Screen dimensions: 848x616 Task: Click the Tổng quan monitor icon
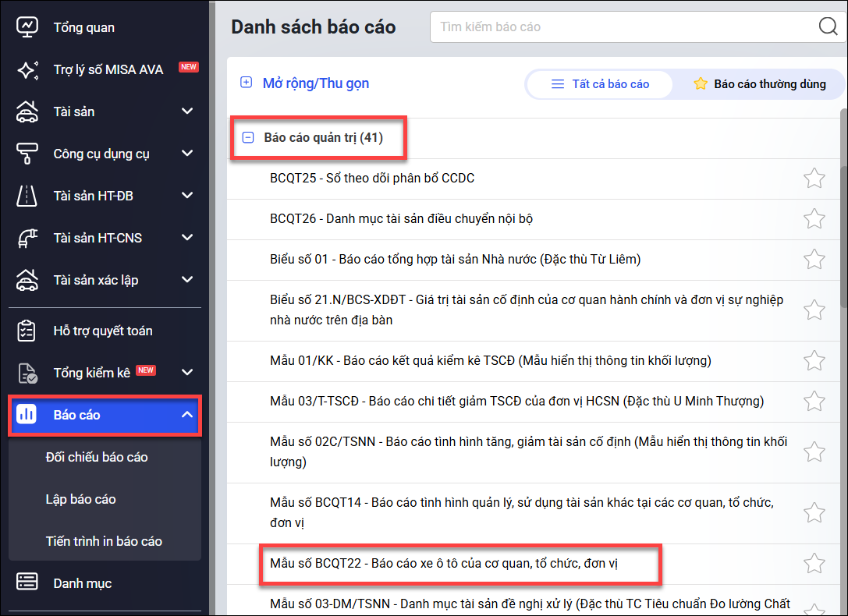pyautogui.click(x=27, y=27)
